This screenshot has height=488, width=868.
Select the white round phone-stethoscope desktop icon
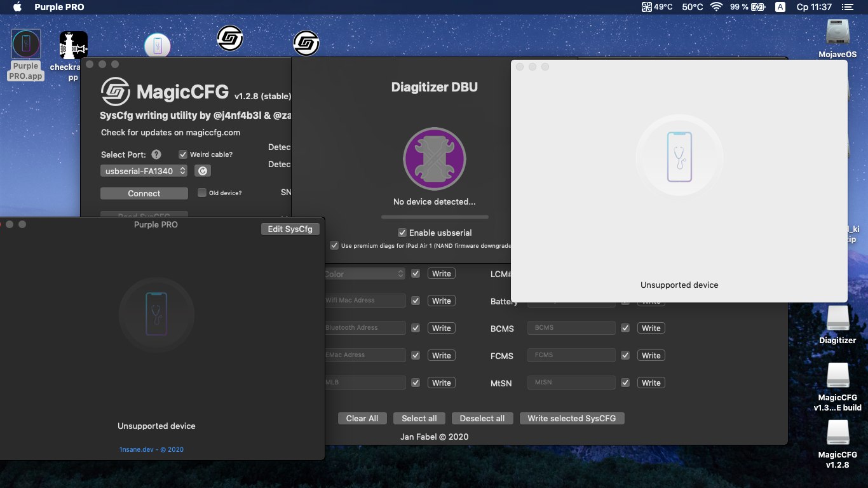coord(157,46)
